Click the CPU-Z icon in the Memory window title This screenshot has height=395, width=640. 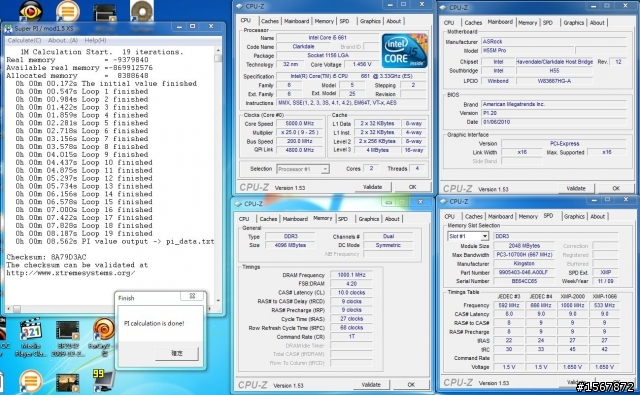coord(238,204)
